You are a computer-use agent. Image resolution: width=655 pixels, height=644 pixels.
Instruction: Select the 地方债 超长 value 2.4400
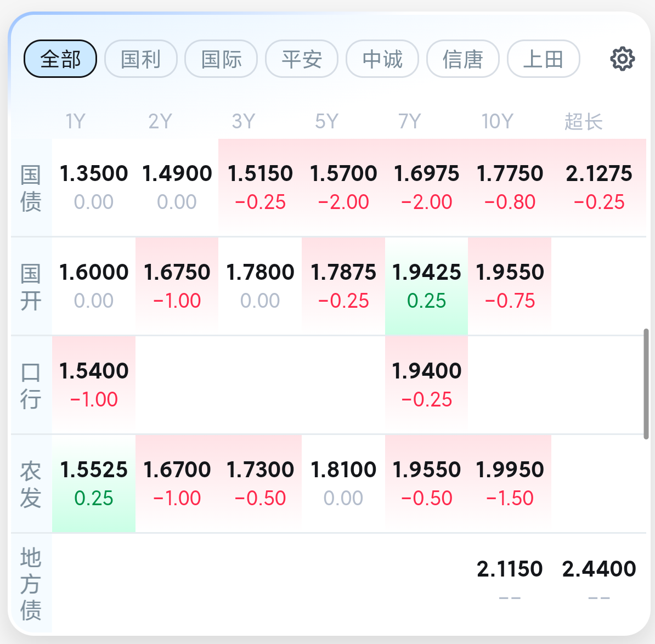(599, 569)
